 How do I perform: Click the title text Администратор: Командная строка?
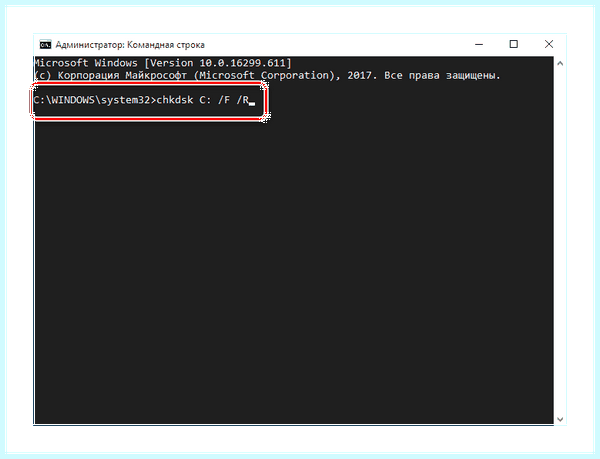click(130, 45)
